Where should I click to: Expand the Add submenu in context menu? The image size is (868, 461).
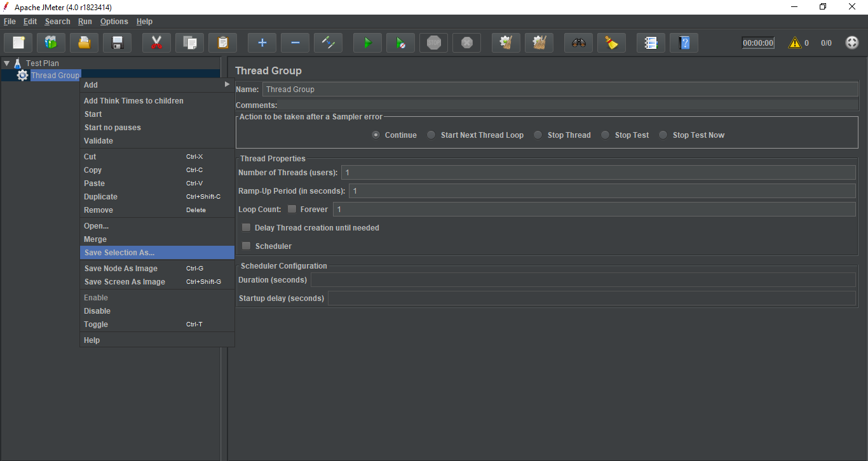pos(156,84)
